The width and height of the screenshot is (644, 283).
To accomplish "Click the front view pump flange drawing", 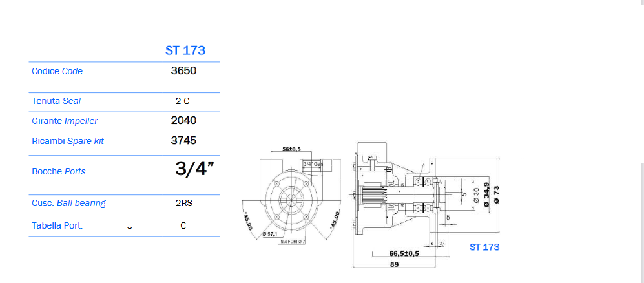I will (x=290, y=200).
